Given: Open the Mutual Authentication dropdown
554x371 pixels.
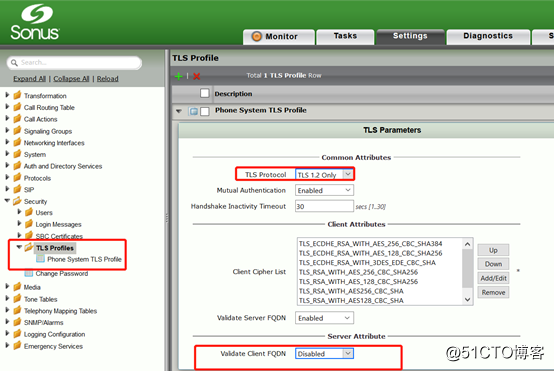Looking at the screenshot, I should [324, 190].
